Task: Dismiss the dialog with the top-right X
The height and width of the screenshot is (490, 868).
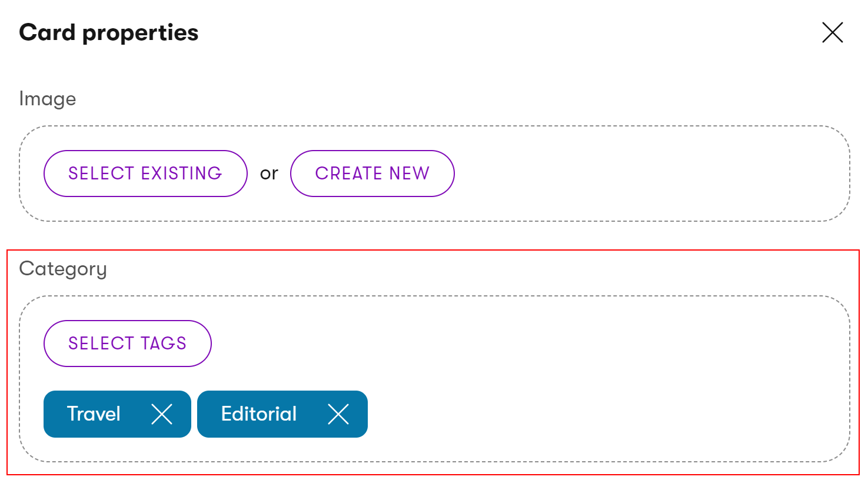Action: [x=832, y=32]
